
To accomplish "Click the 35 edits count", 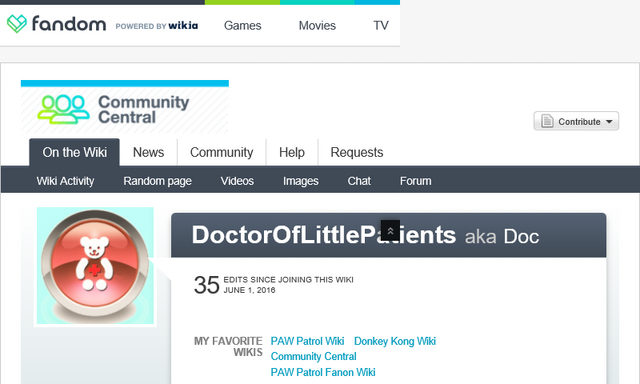I will [x=207, y=284].
